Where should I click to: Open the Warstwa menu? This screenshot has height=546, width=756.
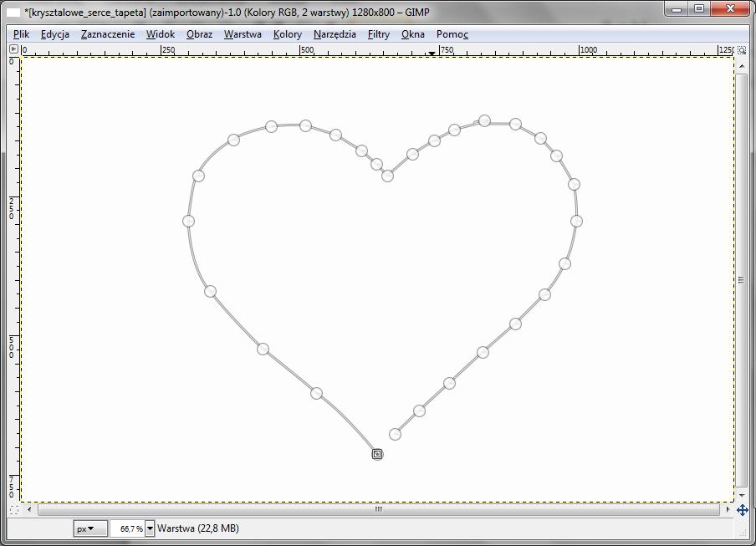[x=243, y=34]
